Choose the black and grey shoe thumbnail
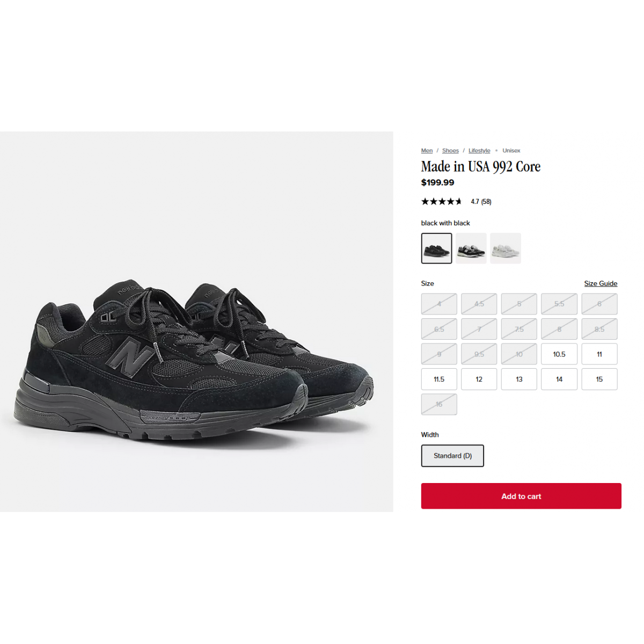This screenshot has width=644, height=644. (x=471, y=248)
